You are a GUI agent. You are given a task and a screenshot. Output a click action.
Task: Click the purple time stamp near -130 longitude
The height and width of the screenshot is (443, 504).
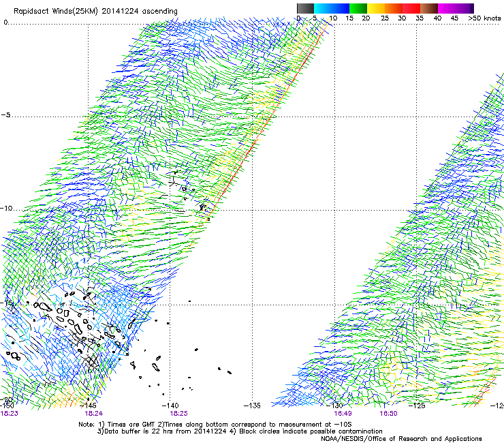click(x=343, y=414)
